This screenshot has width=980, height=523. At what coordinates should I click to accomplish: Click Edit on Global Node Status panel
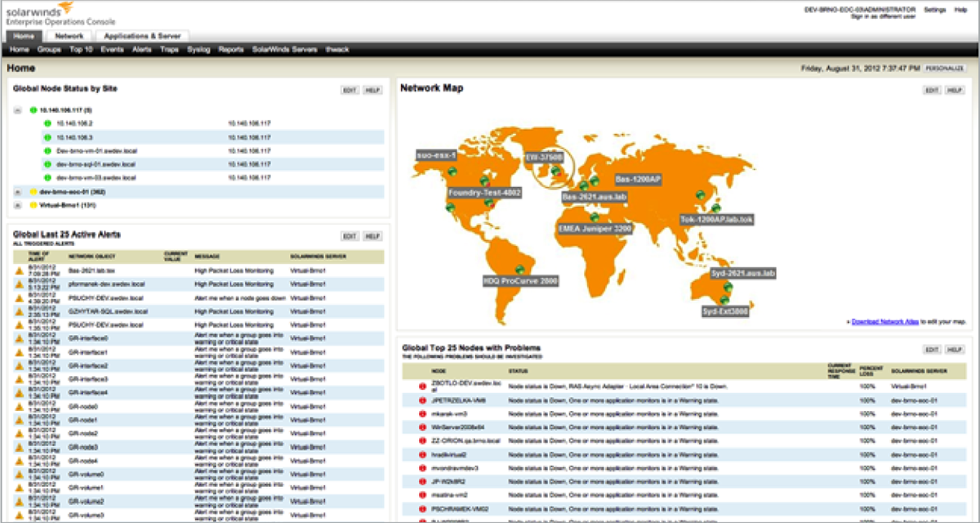pyautogui.click(x=350, y=91)
